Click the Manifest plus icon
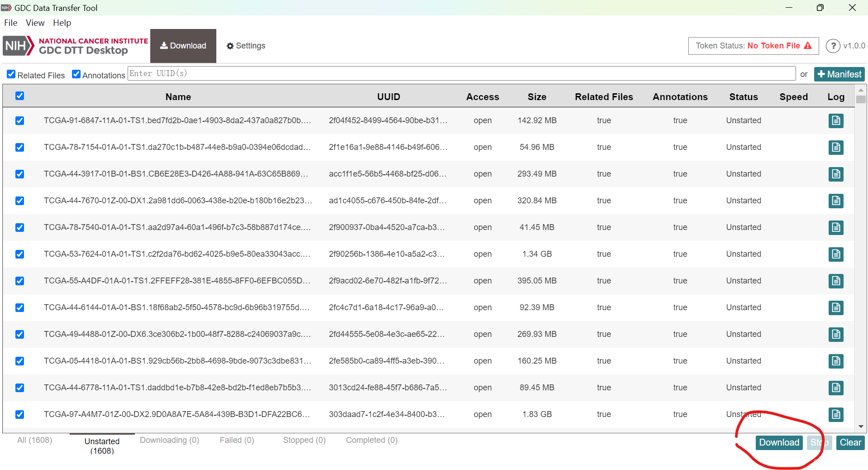The width and height of the screenshot is (868, 470). [x=822, y=74]
